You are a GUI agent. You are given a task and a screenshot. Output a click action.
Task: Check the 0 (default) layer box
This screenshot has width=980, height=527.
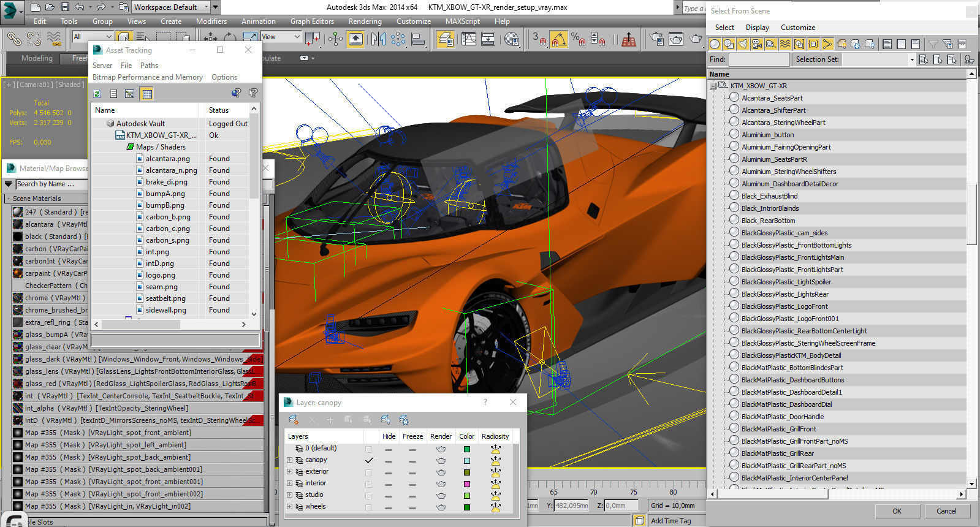tap(368, 449)
